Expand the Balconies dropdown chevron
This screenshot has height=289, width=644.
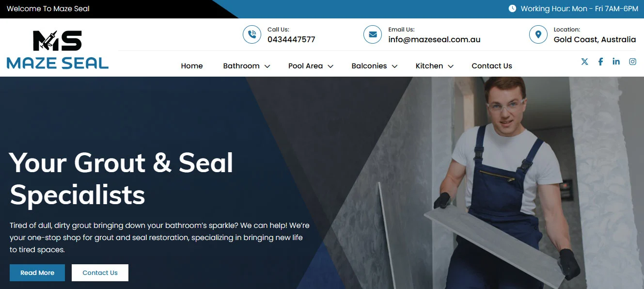point(394,66)
